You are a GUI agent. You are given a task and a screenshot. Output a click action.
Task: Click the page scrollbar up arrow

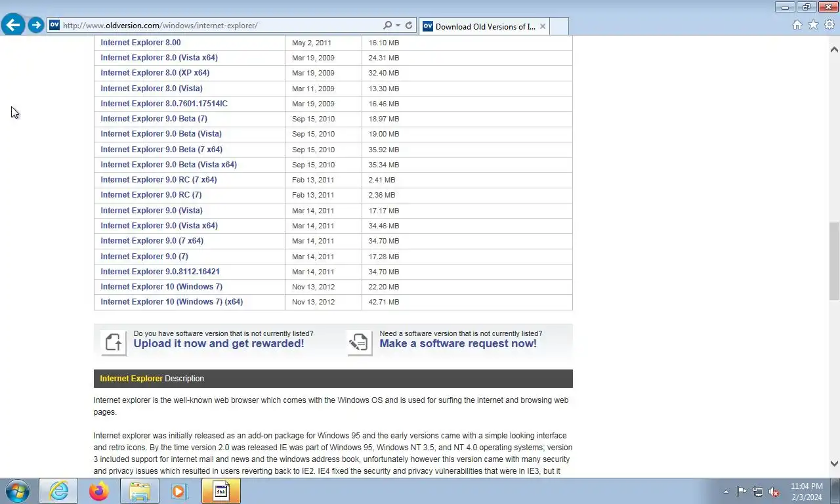[x=834, y=49]
